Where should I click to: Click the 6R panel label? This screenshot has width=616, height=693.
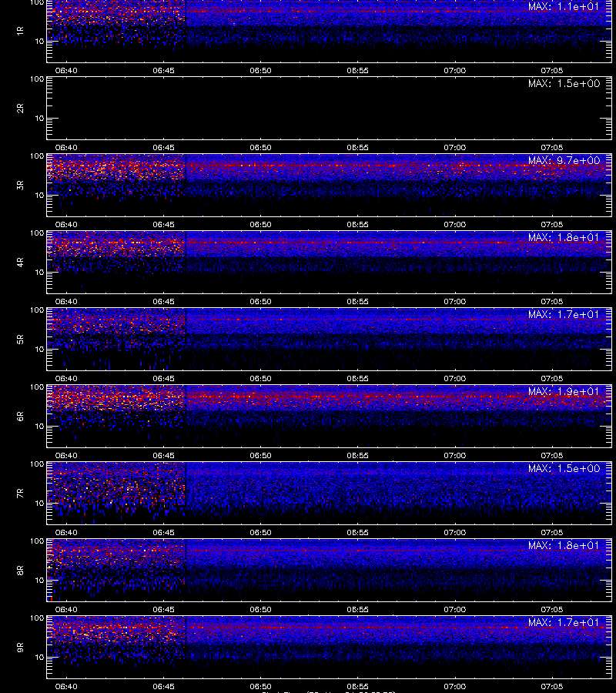(20, 416)
